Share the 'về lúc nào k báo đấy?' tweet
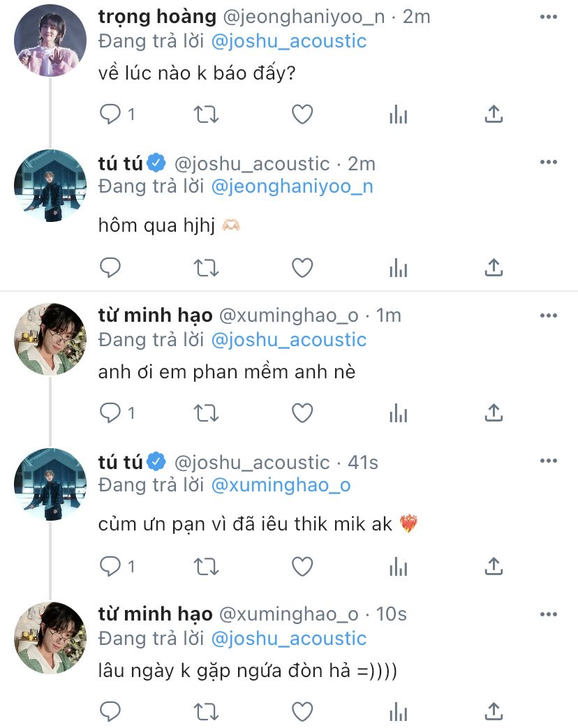 tap(494, 114)
